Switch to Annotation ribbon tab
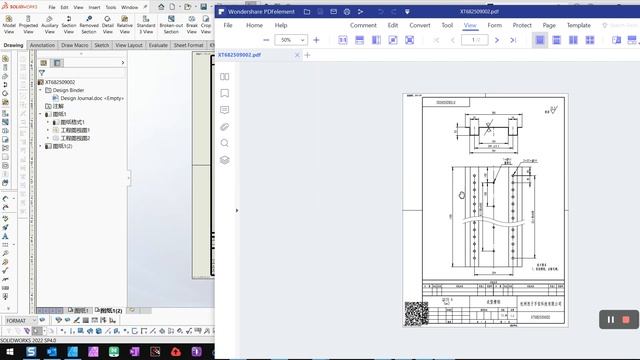The height and width of the screenshot is (360, 640). click(x=42, y=45)
